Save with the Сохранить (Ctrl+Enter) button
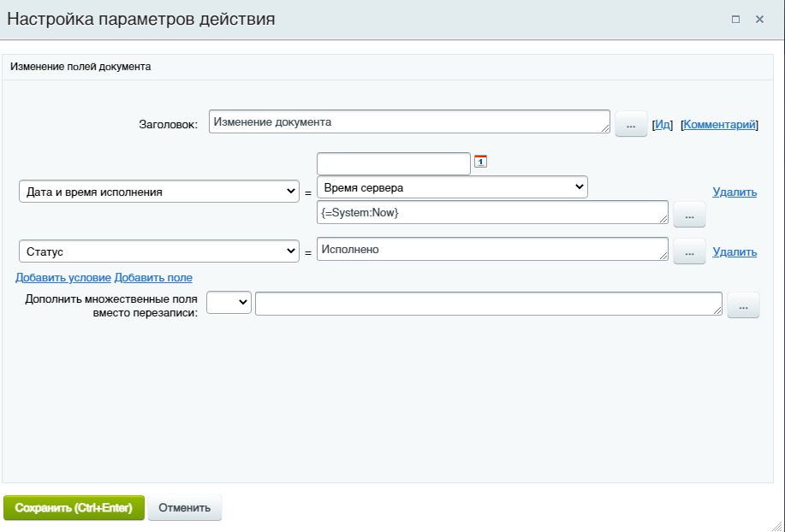Image resolution: width=785 pixels, height=532 pixels. [x=74, y=508]
